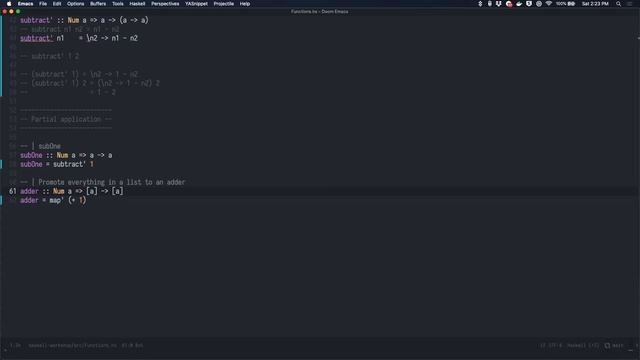Open Spotlight search magnifier icon

618,4
